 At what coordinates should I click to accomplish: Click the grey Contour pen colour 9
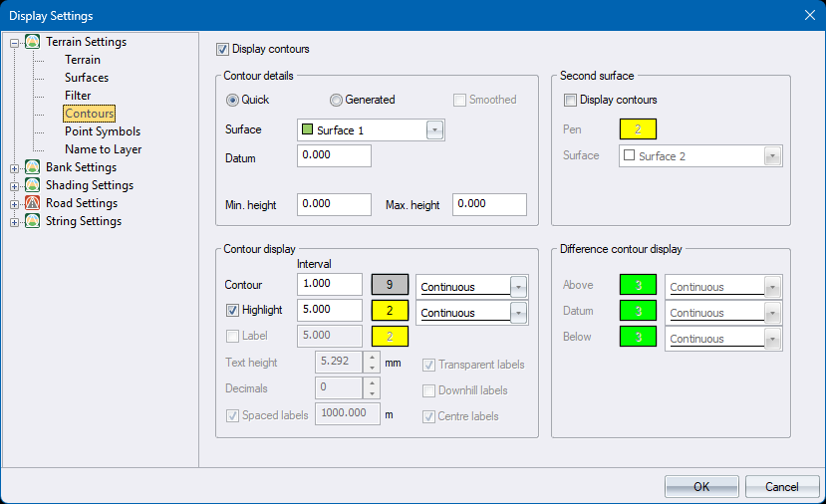(x=390, y=286)
